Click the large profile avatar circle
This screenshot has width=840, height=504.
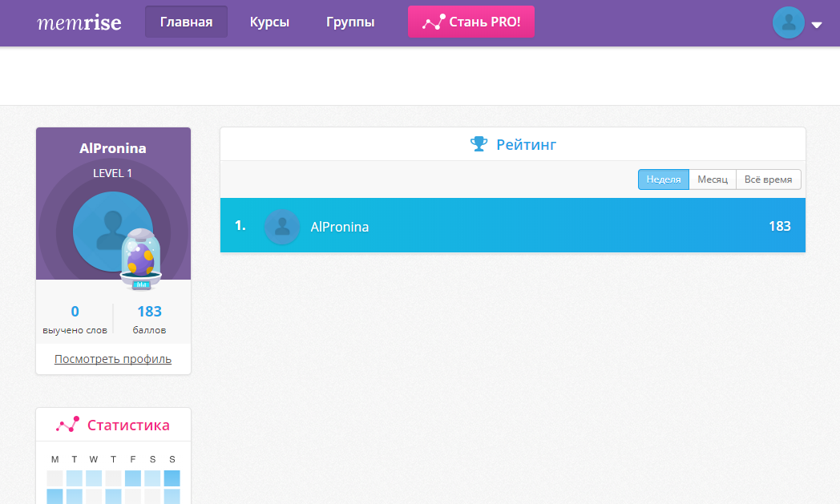[112, 232]
